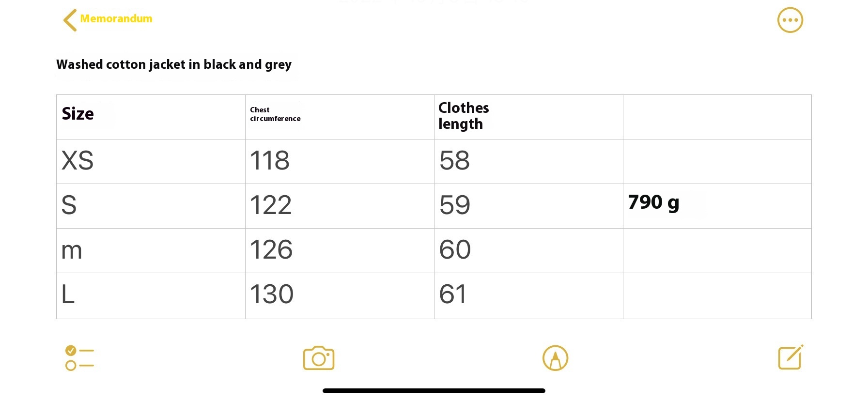868x401 pixels.
Task: Tap the back chevron arrow
Action: (70, 20)
